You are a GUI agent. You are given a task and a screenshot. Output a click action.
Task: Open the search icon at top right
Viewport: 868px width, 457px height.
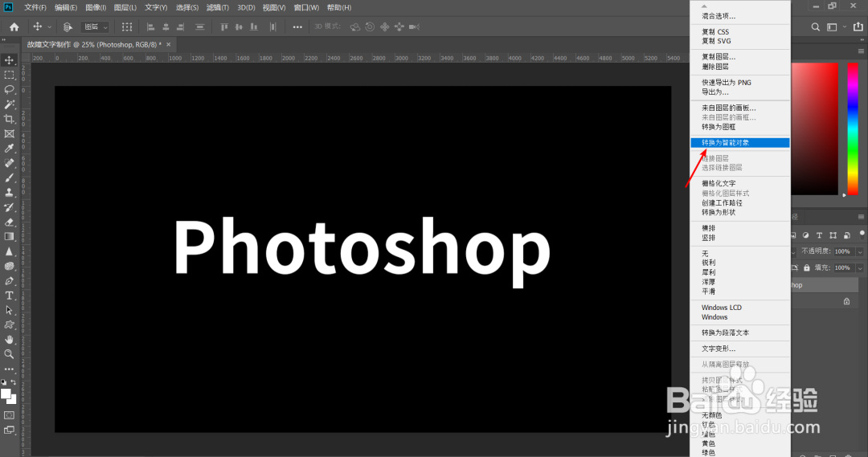[x=816, y=27]
